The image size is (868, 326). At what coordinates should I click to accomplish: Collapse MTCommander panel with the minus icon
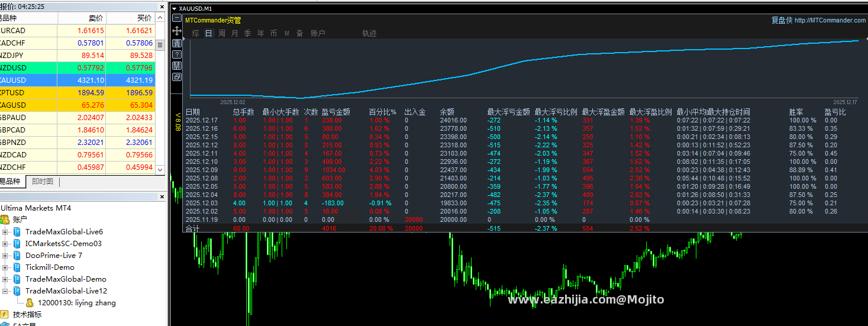(177, 18)
